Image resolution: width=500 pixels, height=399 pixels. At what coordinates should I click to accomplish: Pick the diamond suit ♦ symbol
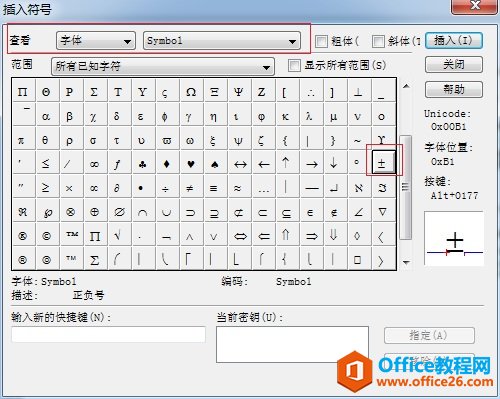[167, 162]
